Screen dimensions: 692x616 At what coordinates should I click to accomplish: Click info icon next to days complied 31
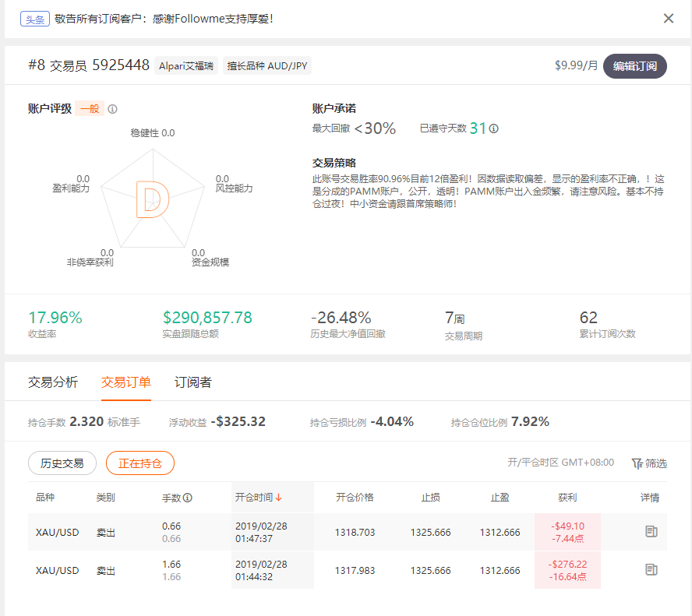(x=494, y=128)
